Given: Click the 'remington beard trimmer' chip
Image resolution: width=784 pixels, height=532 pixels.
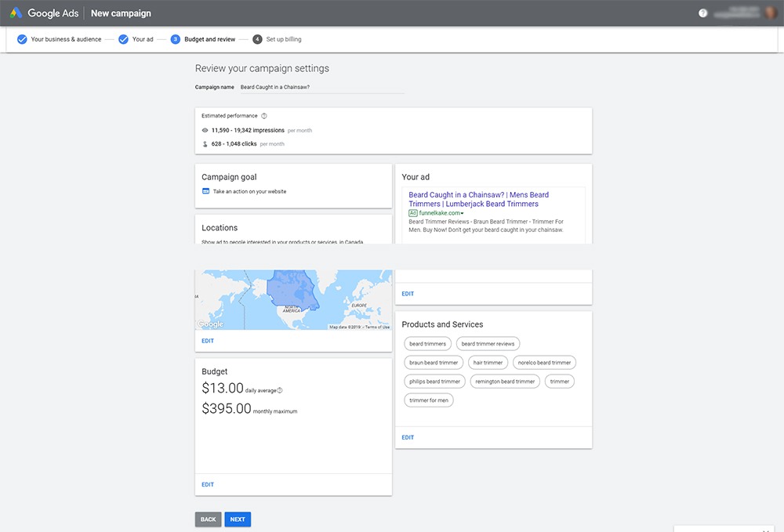Looking at the screenshot, I should coord(505,382).
